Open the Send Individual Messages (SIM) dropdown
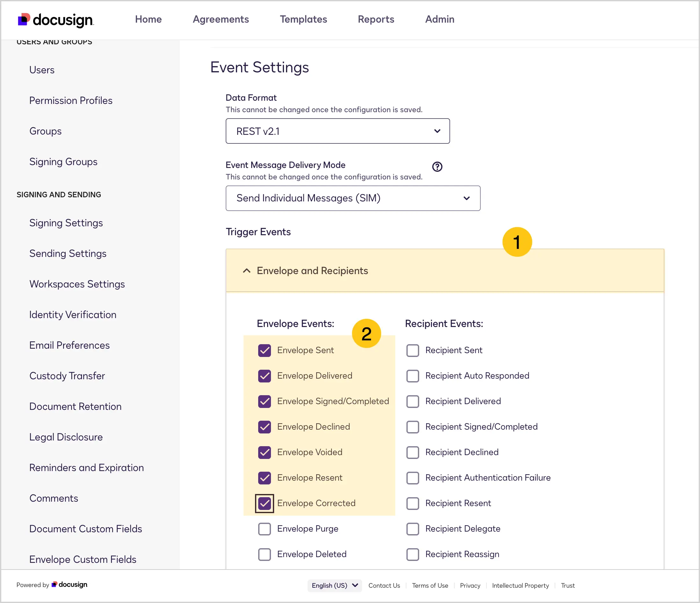700x603 pixels. [353, 198]
